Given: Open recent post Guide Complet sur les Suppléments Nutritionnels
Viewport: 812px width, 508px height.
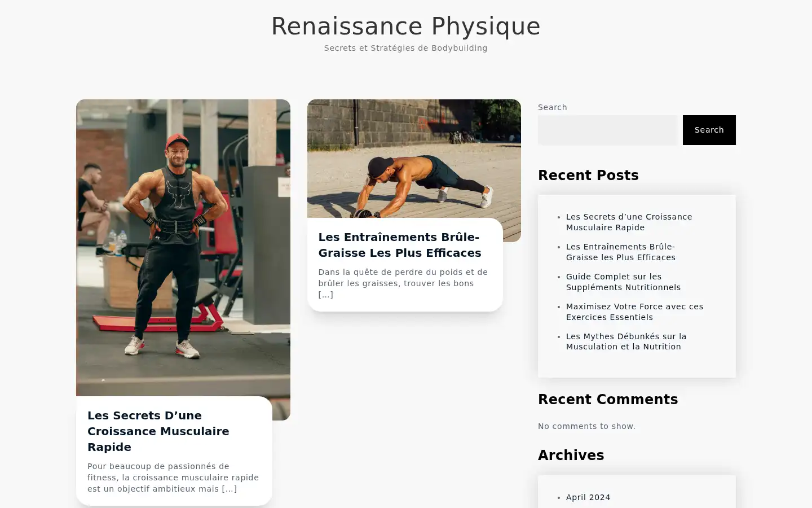Looking at the screenshot, I should point(623,282).
